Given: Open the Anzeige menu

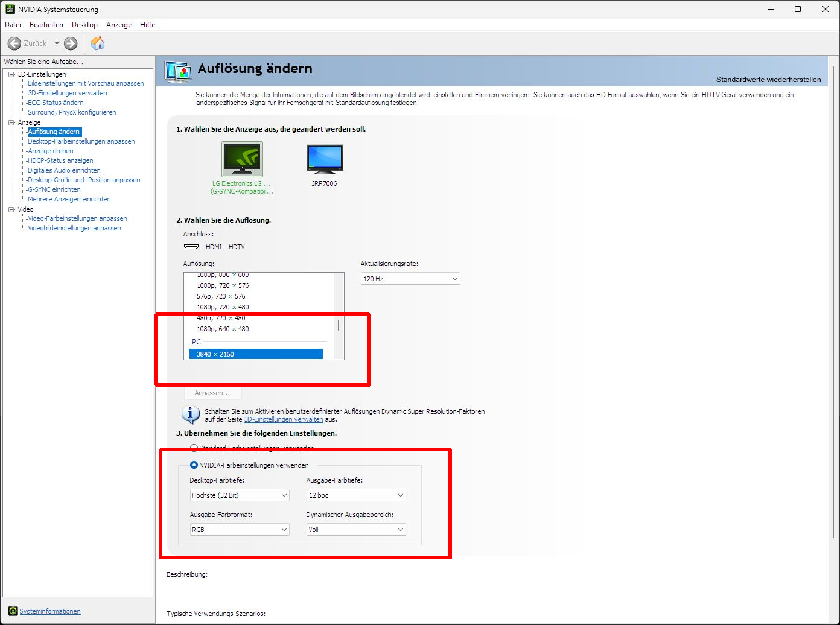Looking at the screenshot, I should (119, 25).
